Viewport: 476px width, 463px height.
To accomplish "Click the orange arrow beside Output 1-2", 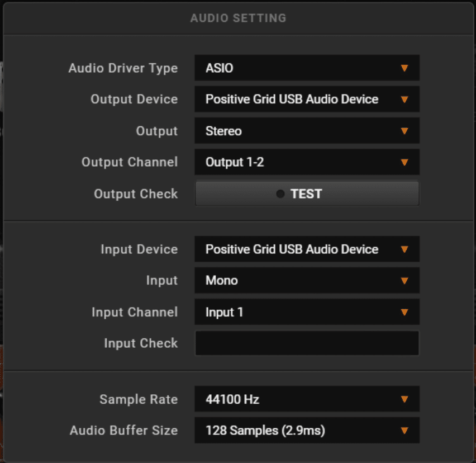I will click(x=404, y=162).
